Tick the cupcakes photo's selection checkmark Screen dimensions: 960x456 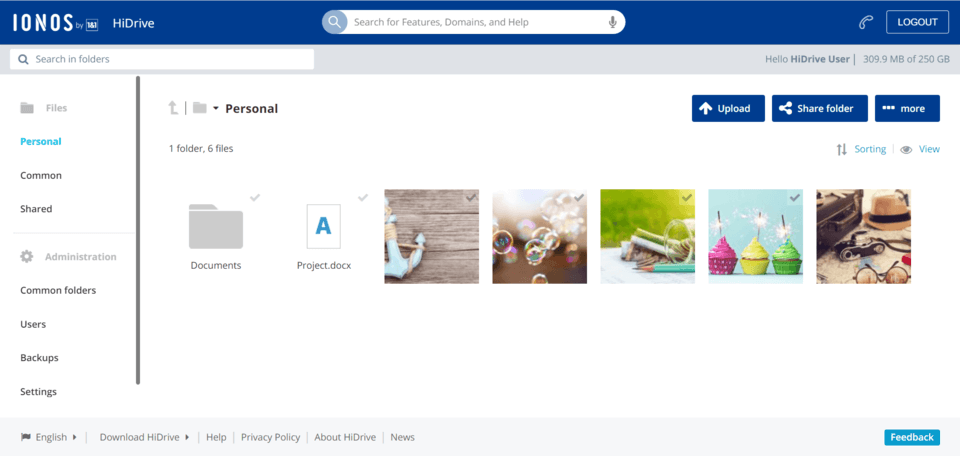(x=795, y=197)
